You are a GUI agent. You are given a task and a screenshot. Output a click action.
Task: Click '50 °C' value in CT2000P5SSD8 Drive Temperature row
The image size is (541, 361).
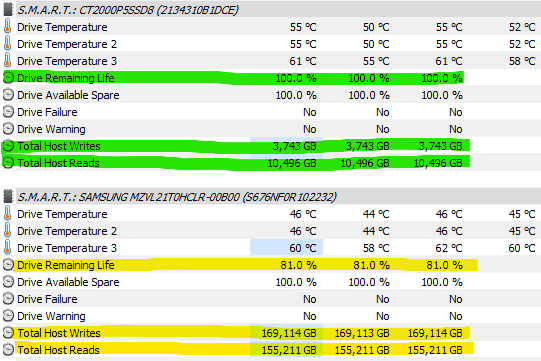click(376, 27)
